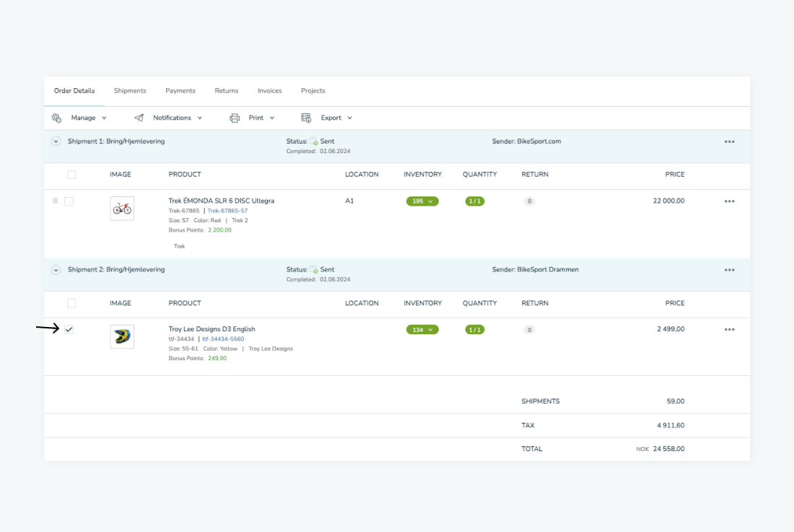Collapse Shipment 2 with the chevron
Image resolution: width=794 pixels, height=532 pixels.
56,270
